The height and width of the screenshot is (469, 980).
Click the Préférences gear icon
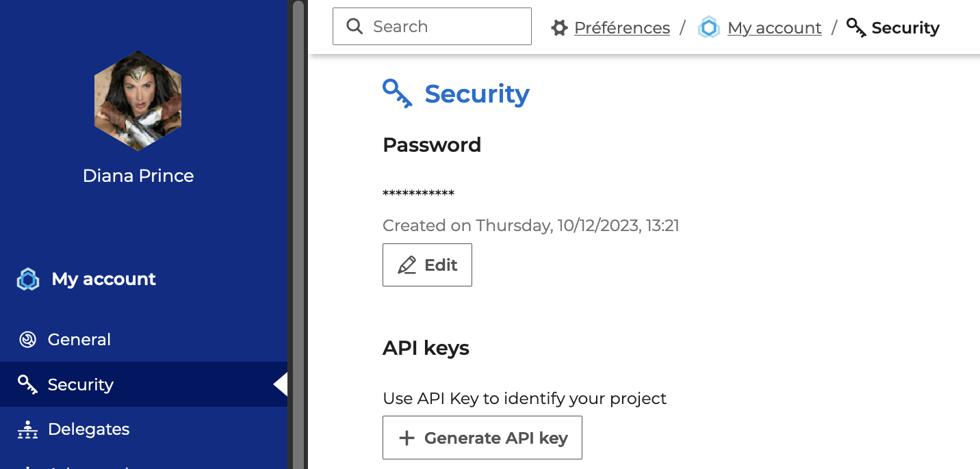(x=560, y=28)
